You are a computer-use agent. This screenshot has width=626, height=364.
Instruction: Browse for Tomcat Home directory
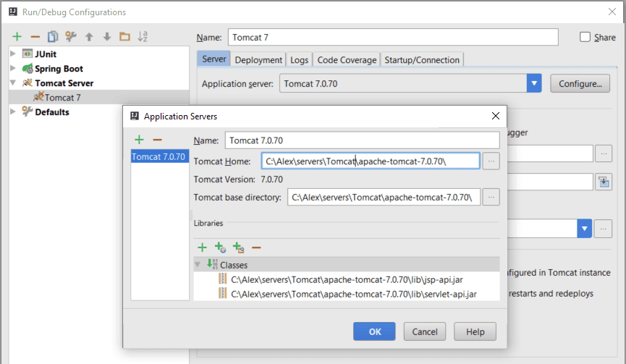(x=491, y=161)
